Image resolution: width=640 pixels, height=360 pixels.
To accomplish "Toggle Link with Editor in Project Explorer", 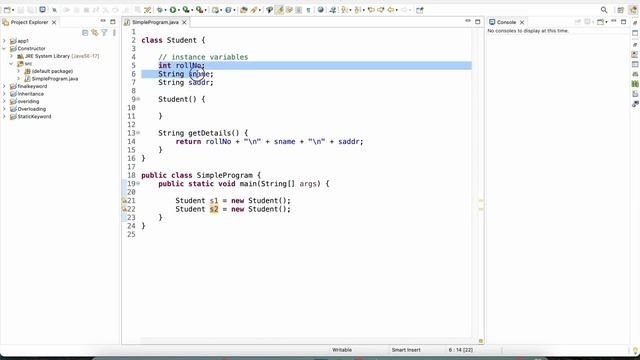I will [95, 33].
